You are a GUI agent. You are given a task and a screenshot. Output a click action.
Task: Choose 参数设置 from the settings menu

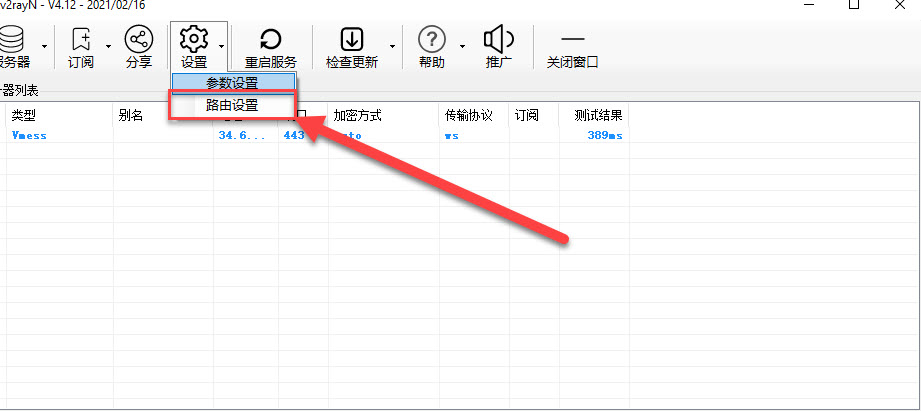pyautogui.click(x=233, y=83)
